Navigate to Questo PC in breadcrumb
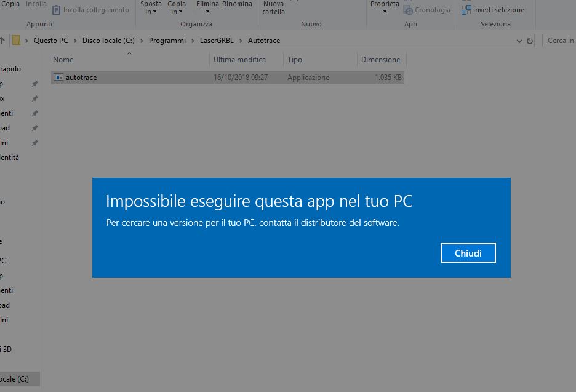Screen dimensions: 576x392 pos(50,41)
